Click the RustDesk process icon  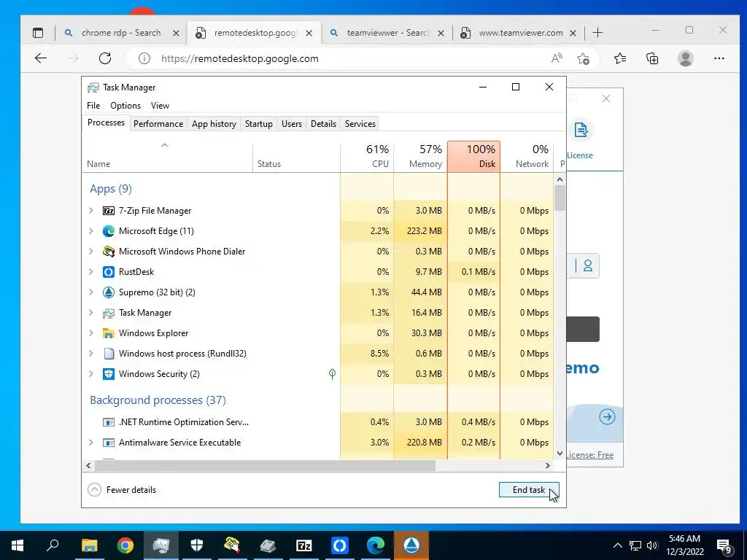pos(109,272)
